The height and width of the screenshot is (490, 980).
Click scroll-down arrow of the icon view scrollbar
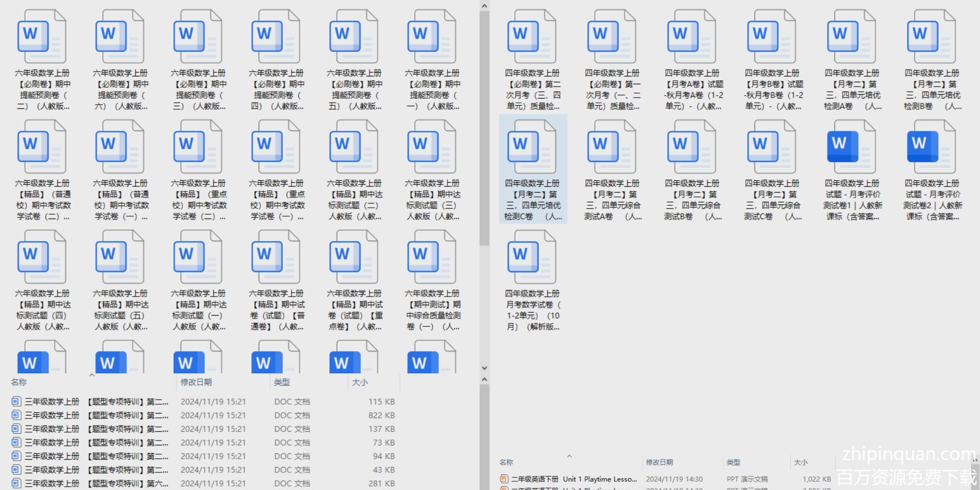point(484,368)
